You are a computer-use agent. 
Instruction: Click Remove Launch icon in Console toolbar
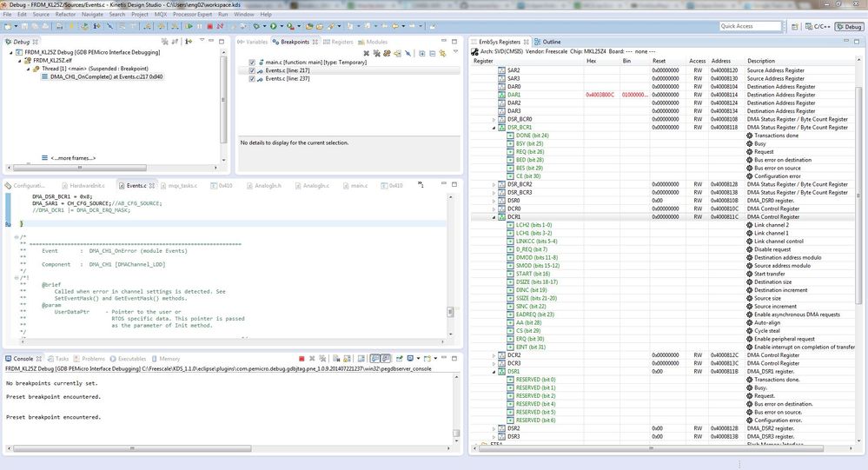click(312, 359)
